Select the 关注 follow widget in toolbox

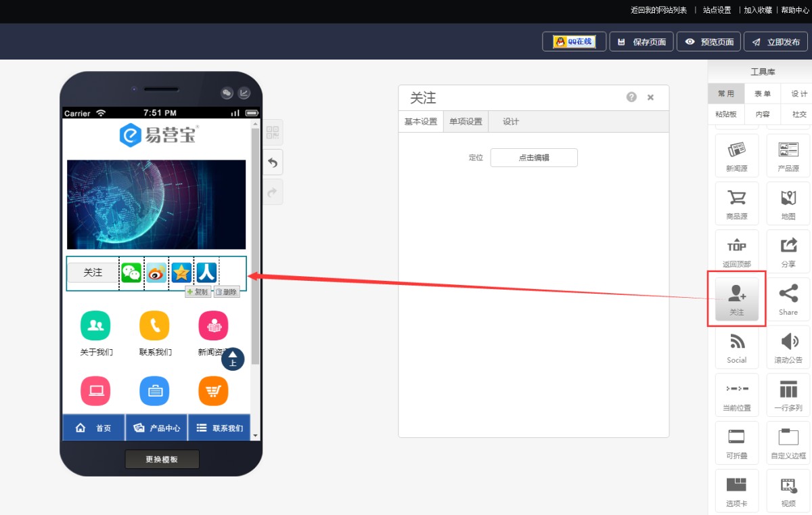coord(737,299)
